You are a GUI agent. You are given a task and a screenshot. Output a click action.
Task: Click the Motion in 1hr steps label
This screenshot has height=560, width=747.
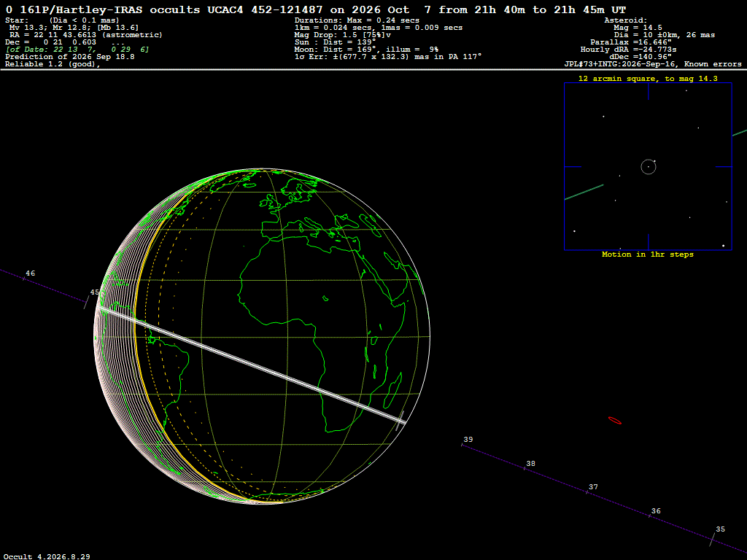click(648, 254)
